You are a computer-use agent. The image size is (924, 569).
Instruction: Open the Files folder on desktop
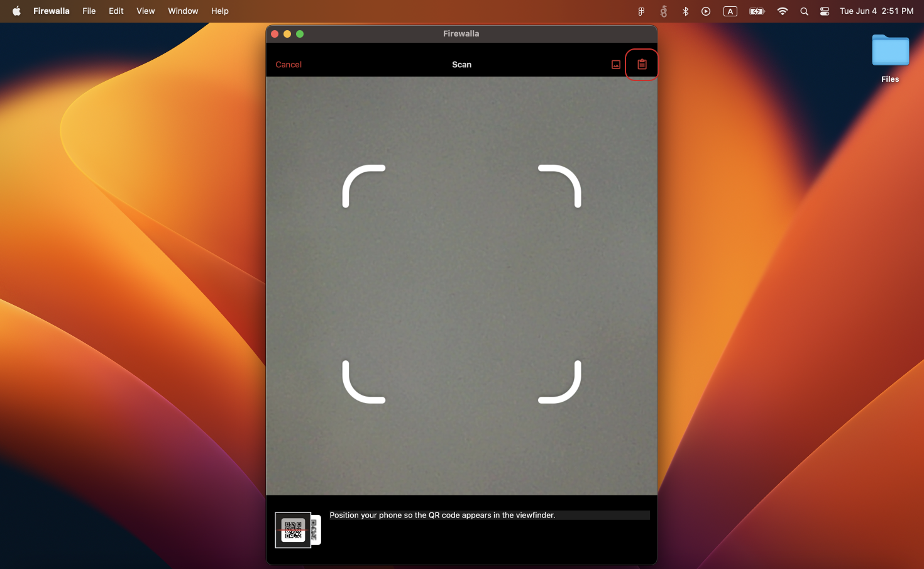(x=890, y=58)
